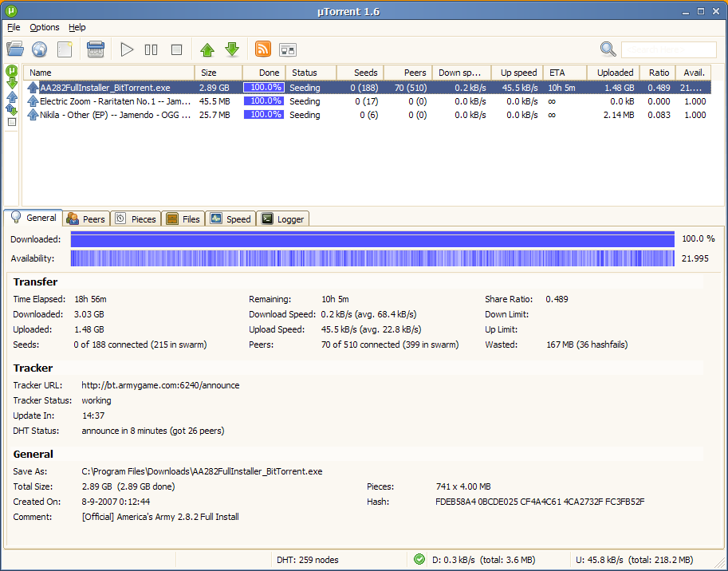Switch to the Pieces tab

(x=136, y=219)
